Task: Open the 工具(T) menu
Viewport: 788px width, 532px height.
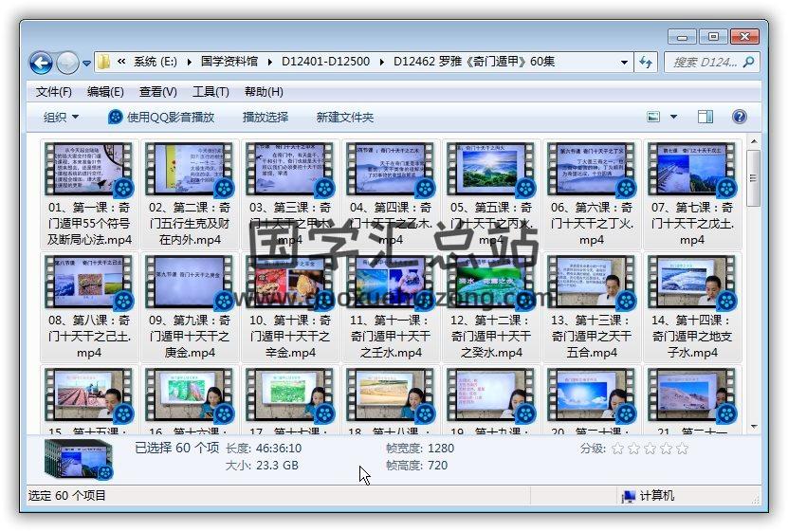Action: coord(210,92)
